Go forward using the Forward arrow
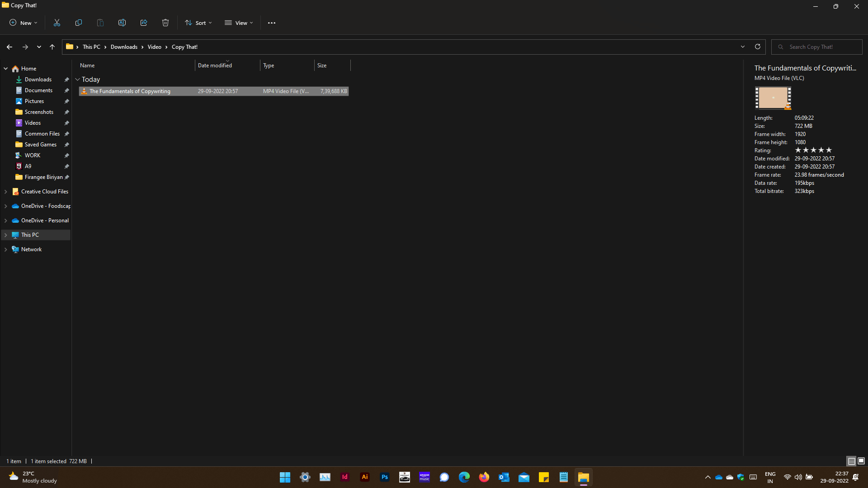Screen dimensions: 868x488 click(25, 47)
